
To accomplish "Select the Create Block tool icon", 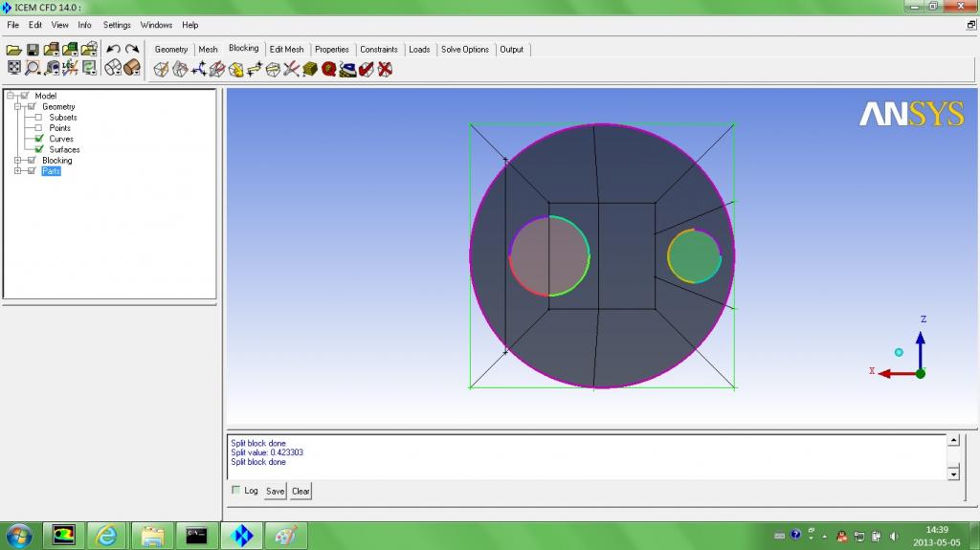I will click(x=161, y=69).
